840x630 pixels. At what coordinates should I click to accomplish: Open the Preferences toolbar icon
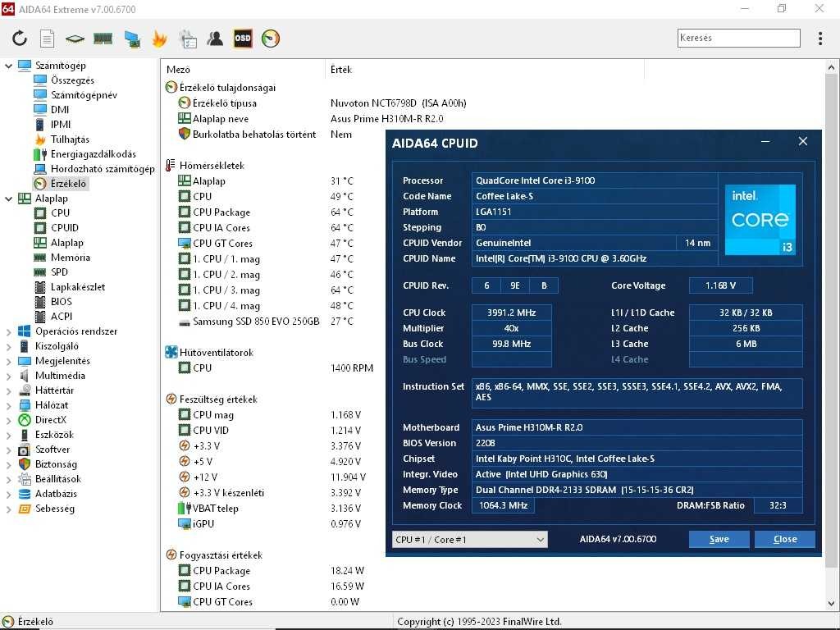[188, 39]
